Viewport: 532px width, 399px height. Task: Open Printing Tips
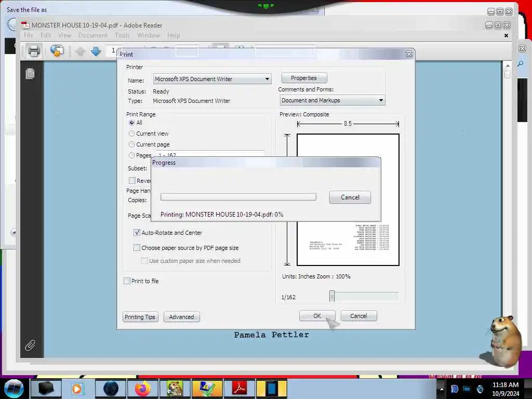click(x=140, y=317)
